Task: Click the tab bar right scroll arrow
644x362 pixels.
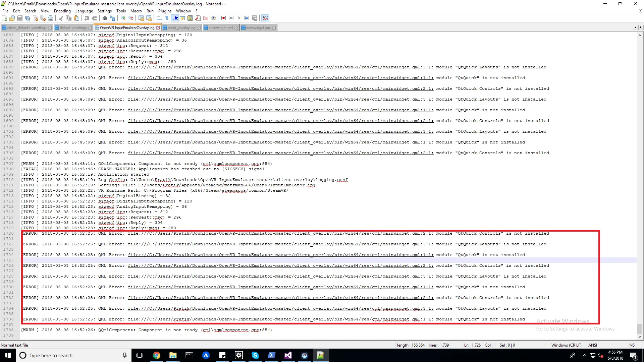Action: click(641, 27)
